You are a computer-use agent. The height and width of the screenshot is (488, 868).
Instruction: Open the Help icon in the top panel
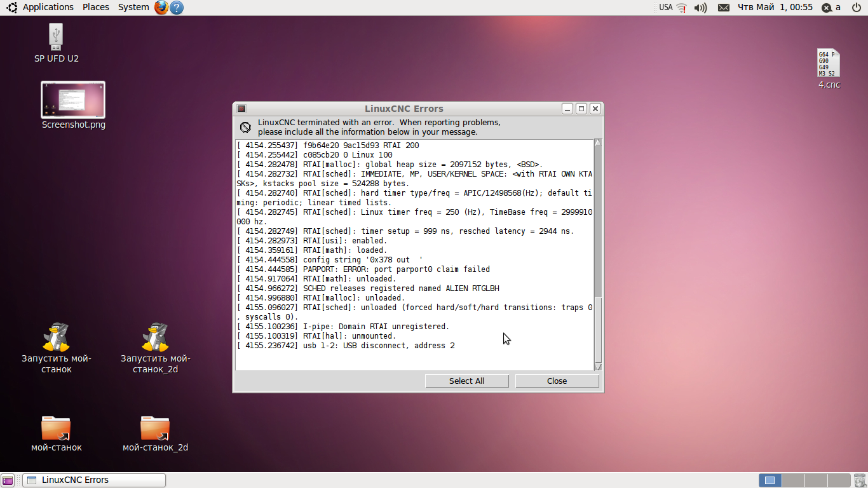(177, 7)
